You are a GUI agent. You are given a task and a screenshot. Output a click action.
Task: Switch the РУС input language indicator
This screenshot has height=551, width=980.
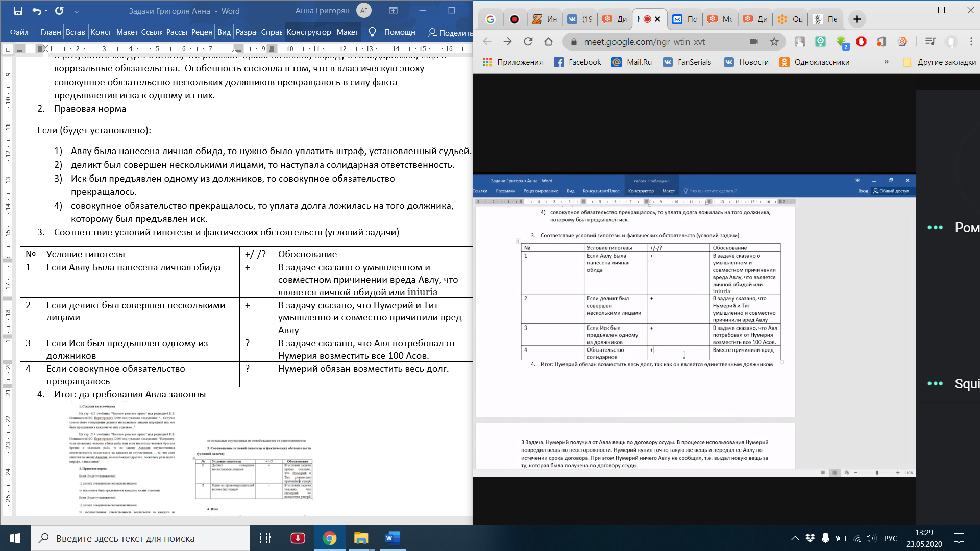890,538
